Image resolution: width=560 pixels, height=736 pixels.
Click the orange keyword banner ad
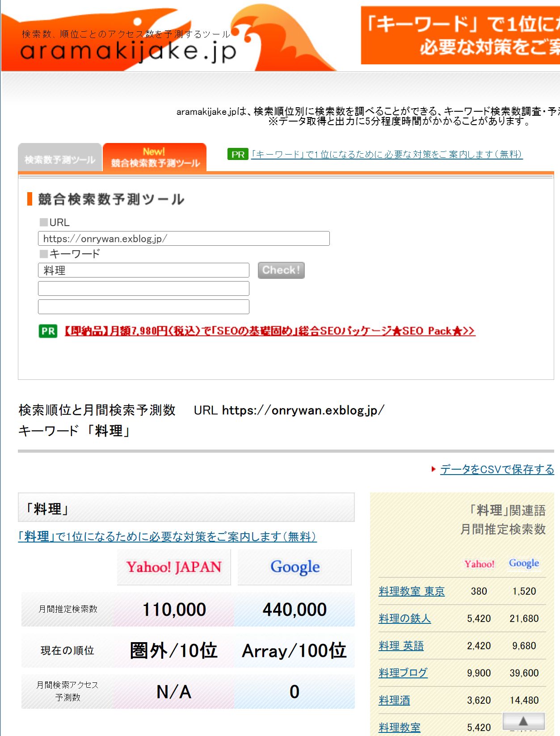coord(460,35)
